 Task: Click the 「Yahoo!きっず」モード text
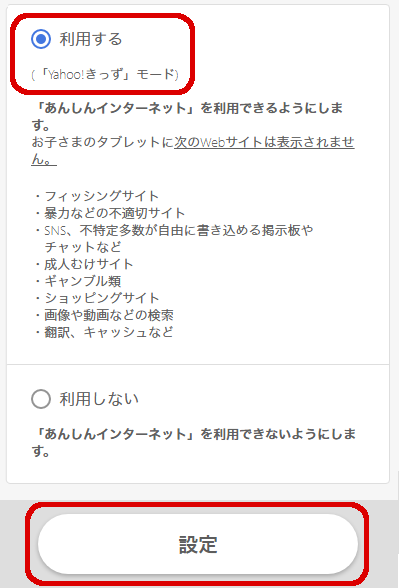coord(105,74)
